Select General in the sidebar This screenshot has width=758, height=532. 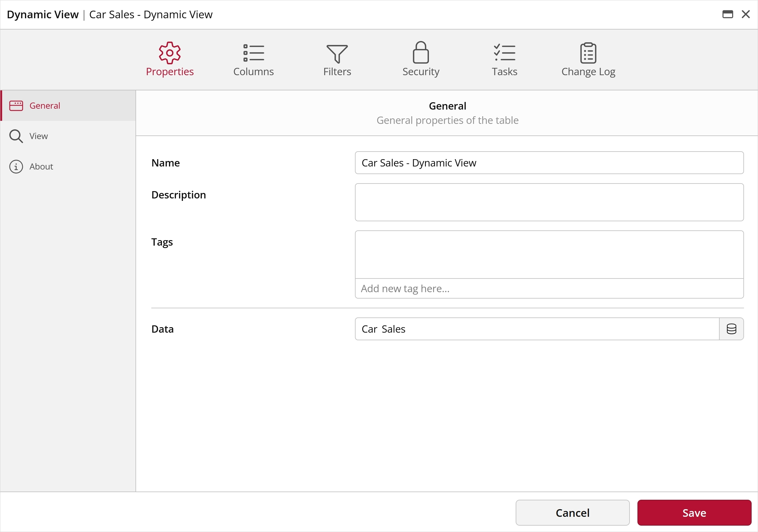[68, 106]
